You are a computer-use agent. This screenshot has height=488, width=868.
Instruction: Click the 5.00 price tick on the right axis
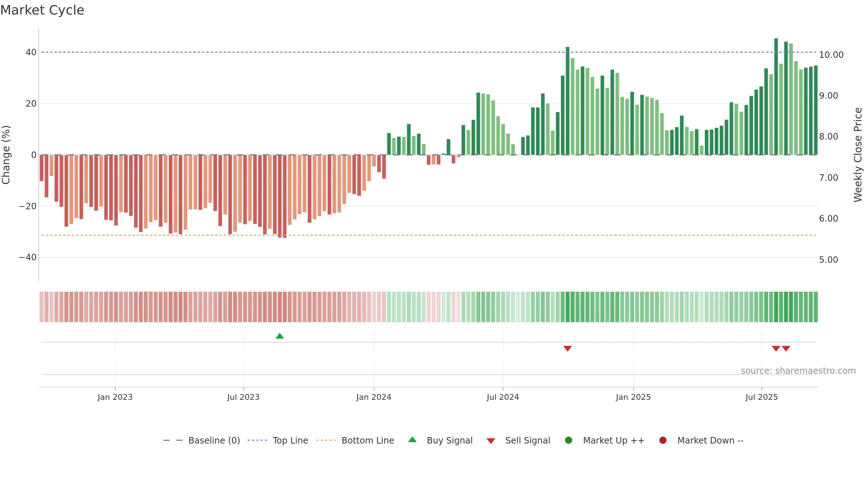coord(829,260)
